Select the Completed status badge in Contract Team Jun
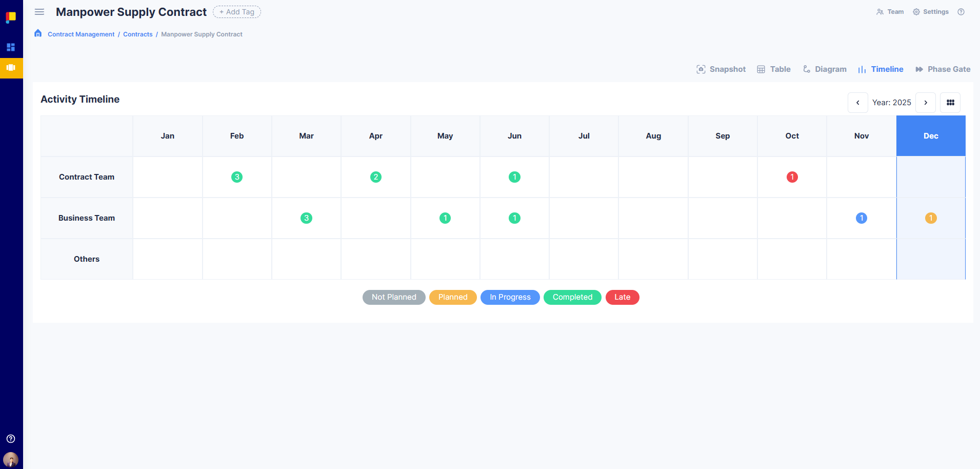The height and width of the screenshot is (469, 980). coord(514,177)
